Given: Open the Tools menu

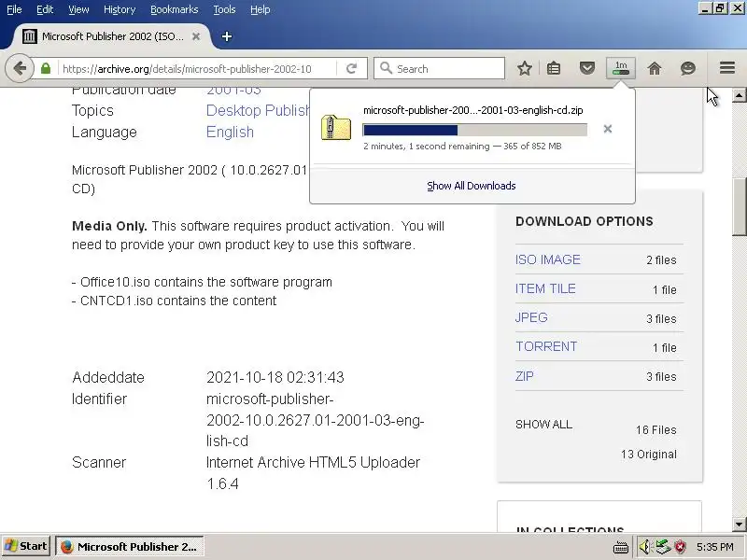Looking at the screenshot, I should (x=224, y=9).
